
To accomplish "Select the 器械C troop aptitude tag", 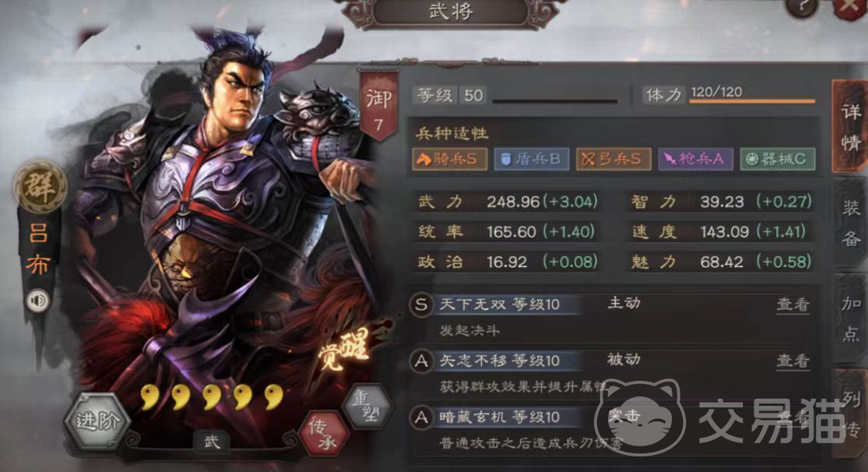I will pyautogui.click(x=777, y=159).
